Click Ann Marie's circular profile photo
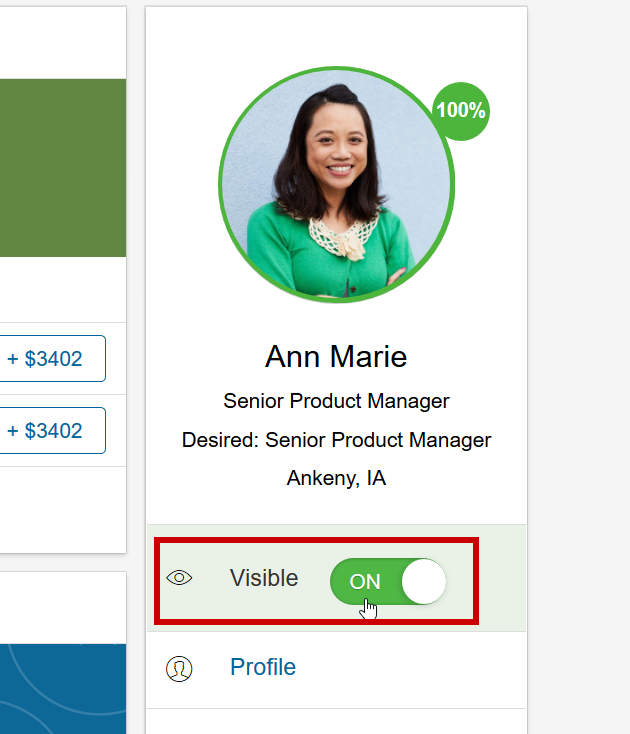 pyautogui.click(x=337, y=184)
